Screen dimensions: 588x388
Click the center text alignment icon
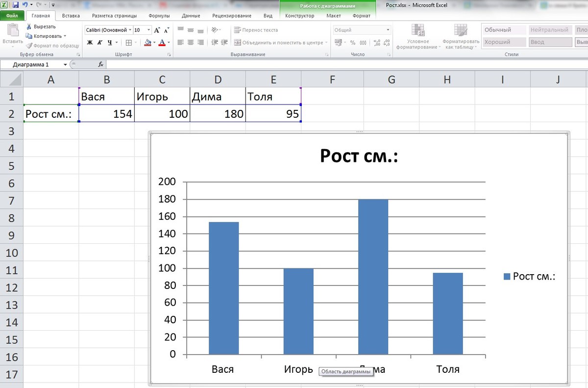[191, 43]
